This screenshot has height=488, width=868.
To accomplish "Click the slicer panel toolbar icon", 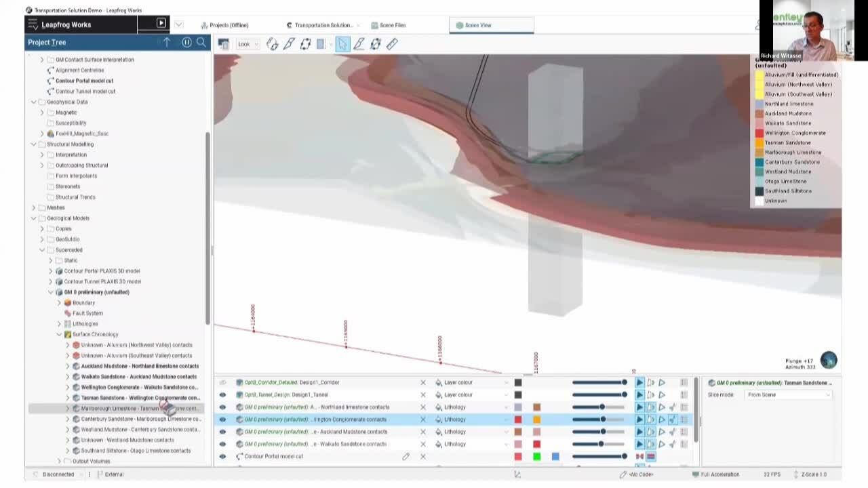I will (321, 44).
